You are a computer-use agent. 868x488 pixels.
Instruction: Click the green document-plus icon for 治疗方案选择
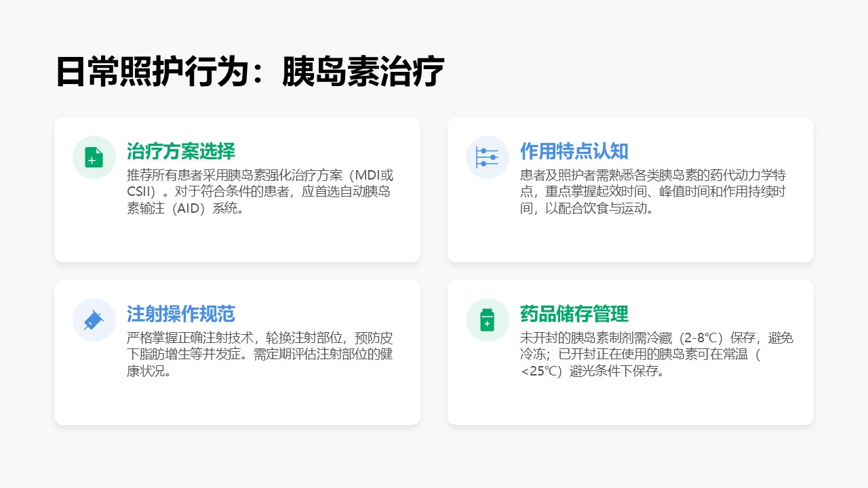point(94,157)
